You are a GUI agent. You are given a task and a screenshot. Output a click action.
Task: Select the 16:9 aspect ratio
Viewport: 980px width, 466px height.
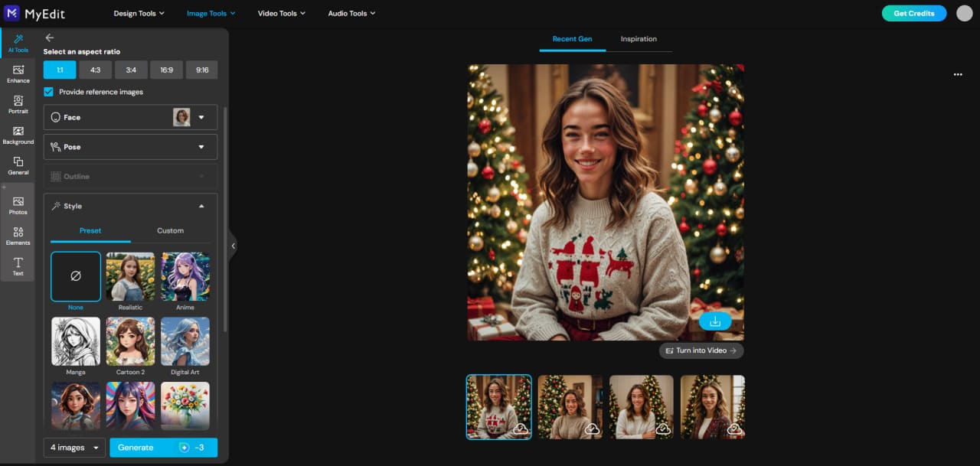166,70
